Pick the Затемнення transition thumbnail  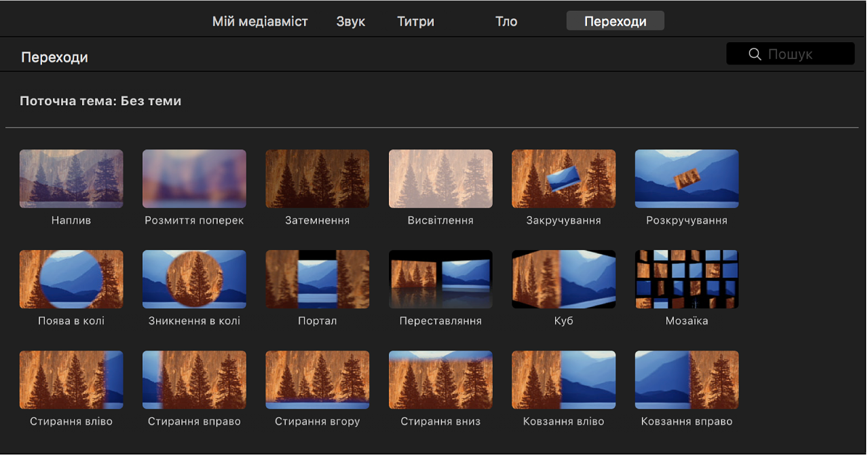pos(317,179)
